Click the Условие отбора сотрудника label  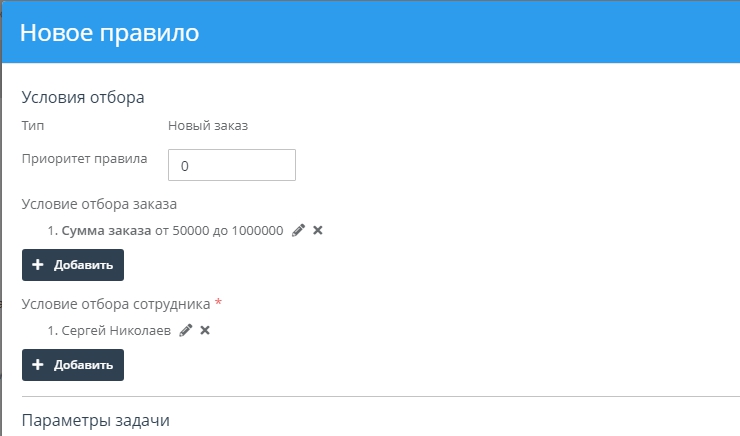pos(115,303)
